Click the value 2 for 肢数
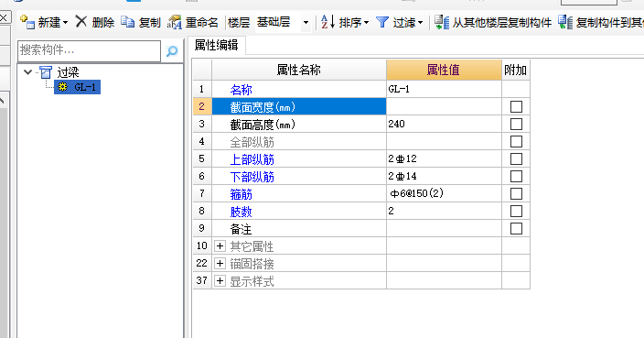 391,211
